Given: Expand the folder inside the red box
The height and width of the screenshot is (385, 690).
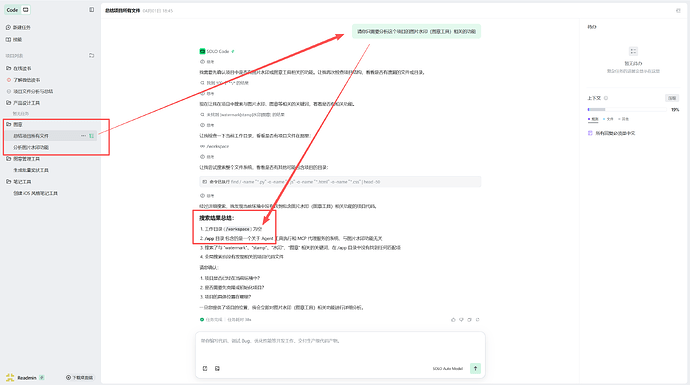Looking at the screenshot, I should point(14,125).
